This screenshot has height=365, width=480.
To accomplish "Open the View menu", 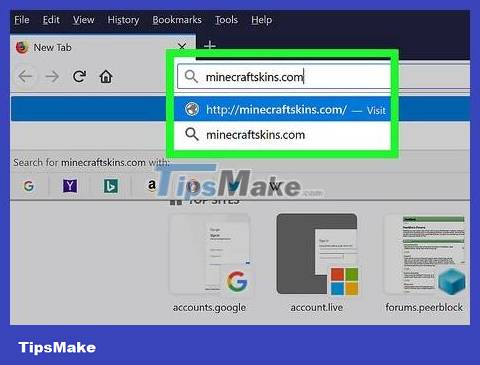I will point(83,20).
